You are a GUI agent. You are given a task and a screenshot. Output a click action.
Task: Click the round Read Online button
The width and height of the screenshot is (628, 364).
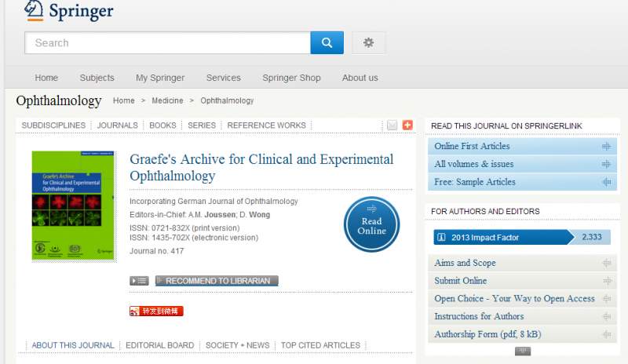click(371, 224)
